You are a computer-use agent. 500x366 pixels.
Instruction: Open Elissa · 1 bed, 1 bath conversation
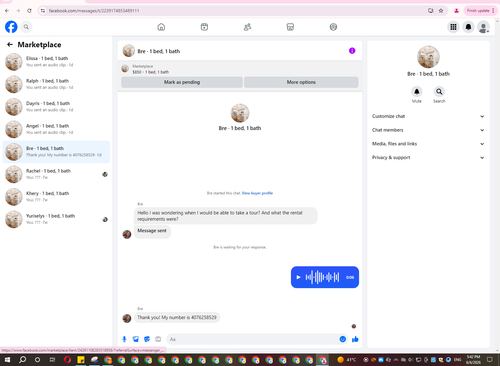pos(56,62)
